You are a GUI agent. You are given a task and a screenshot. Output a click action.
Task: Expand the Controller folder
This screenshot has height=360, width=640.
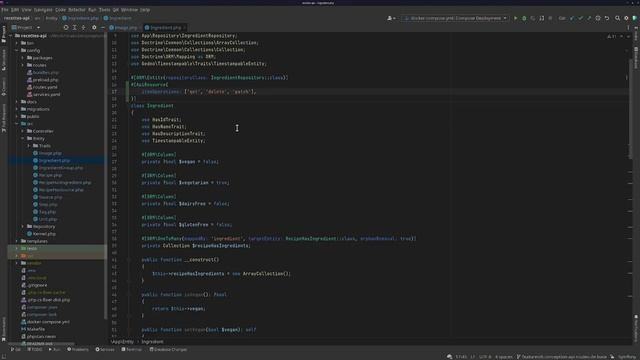[x=22, y=131]
